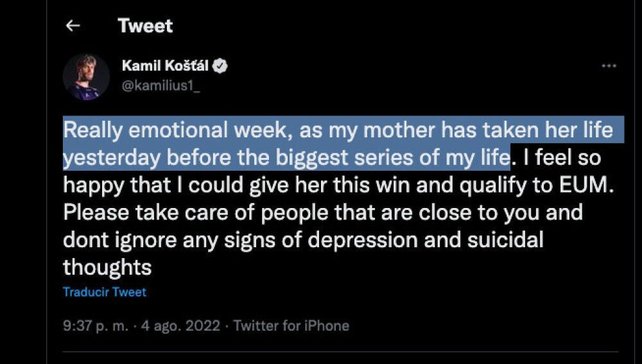Open Kamil Koštál's profile picture
This screenshot has width=642, height=364.
(x=86, y=77)
